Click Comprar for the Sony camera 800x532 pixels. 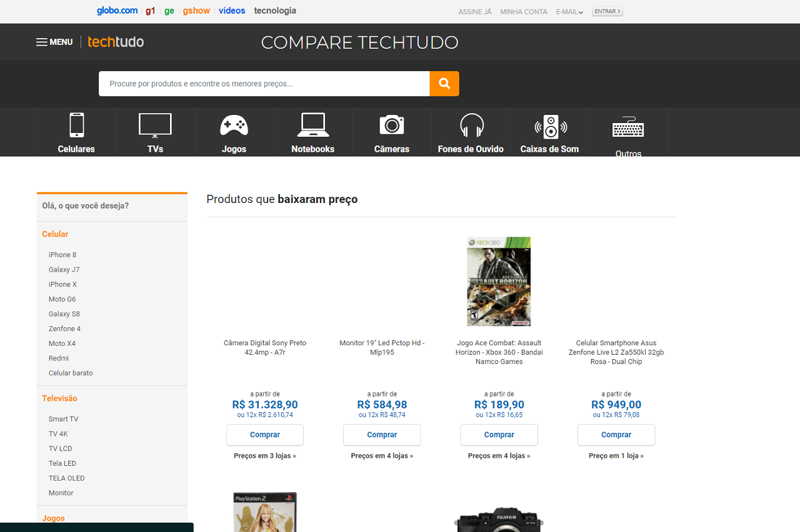point(265,435)
